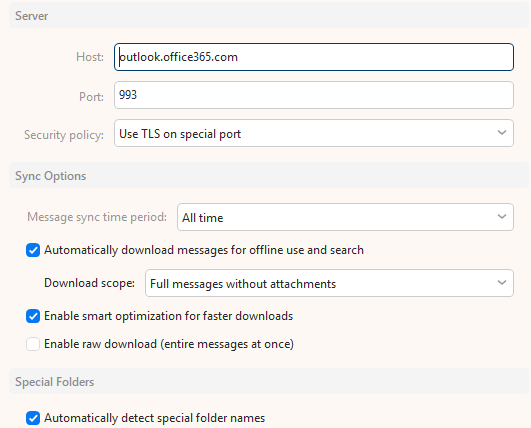The height and width of the screenshot is (428, 531).
Task: Open the Security policy dropdown
Action: coord(314,133)
